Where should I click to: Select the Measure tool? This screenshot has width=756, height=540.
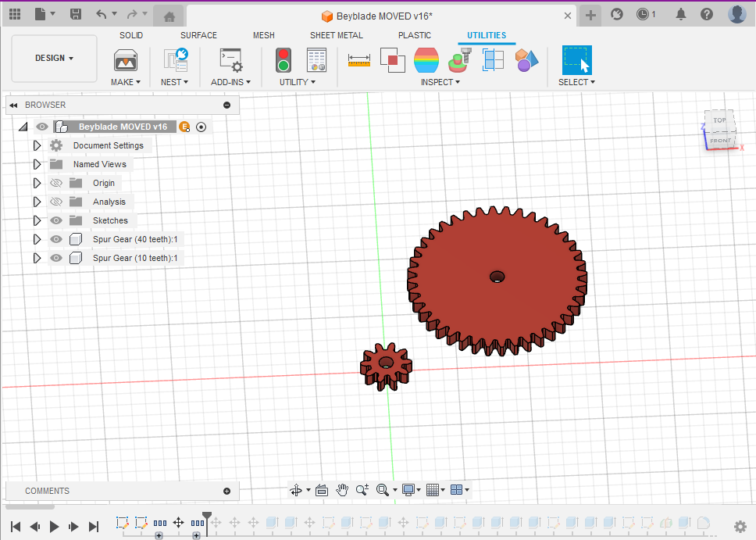point(358,59)
